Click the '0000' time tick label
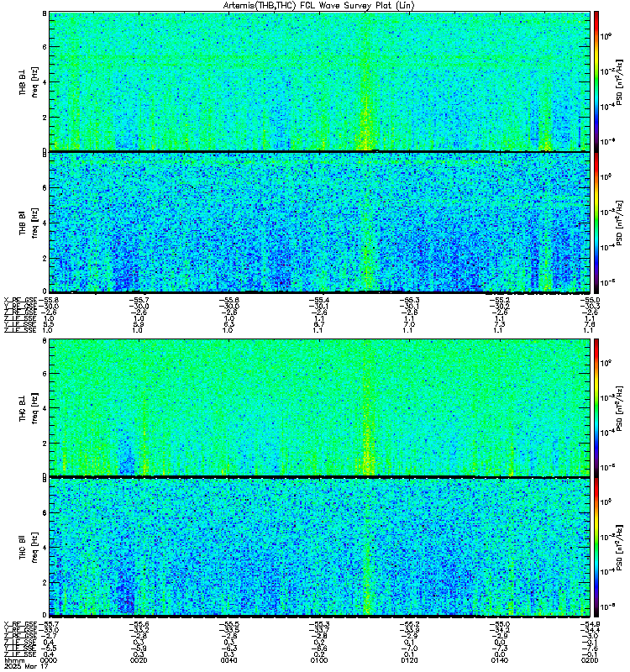 pyautogui.click(x=49, y=660)
